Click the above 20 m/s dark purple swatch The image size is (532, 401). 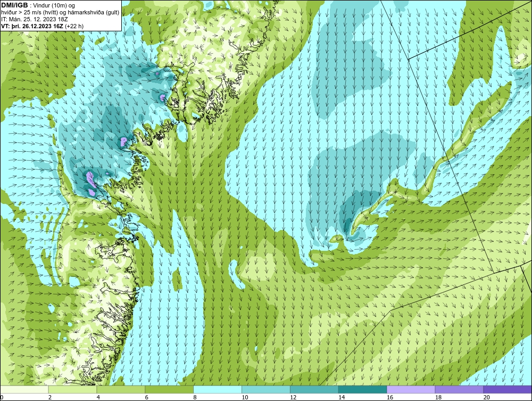(x=508, y=389)
